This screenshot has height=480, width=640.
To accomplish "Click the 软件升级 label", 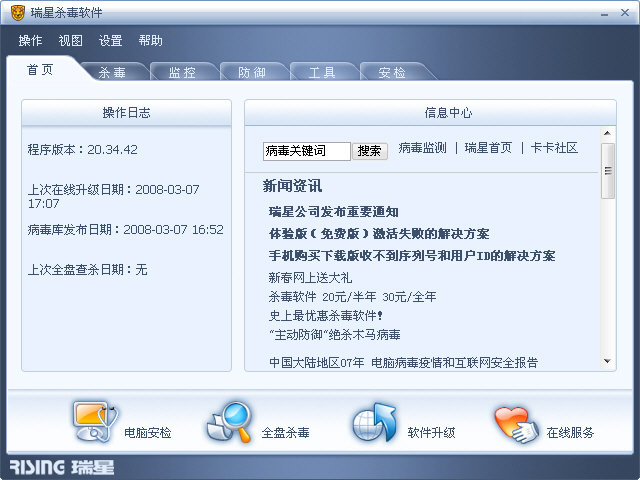I will pyautogui.click(x=431, y=433).
